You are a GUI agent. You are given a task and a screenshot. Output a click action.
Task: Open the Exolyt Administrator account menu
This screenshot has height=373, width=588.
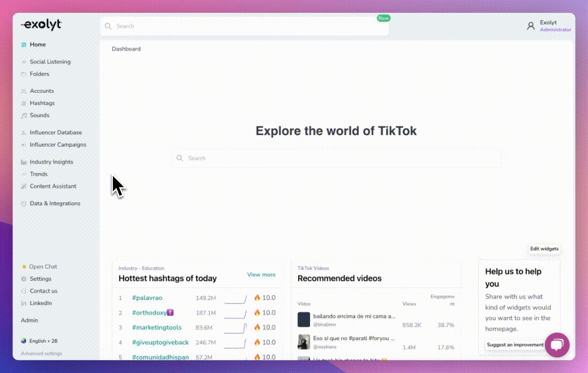click(549, 26)
